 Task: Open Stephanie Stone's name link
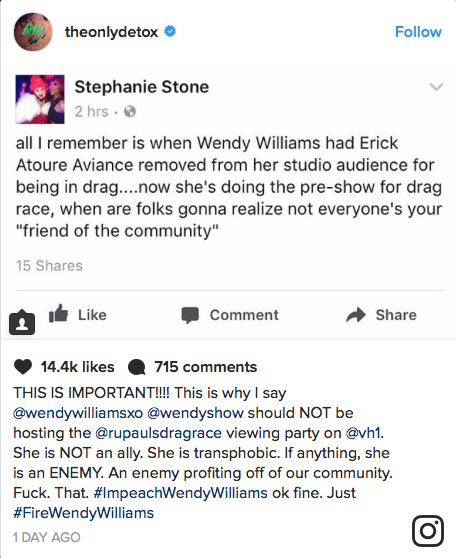[142, 87]
